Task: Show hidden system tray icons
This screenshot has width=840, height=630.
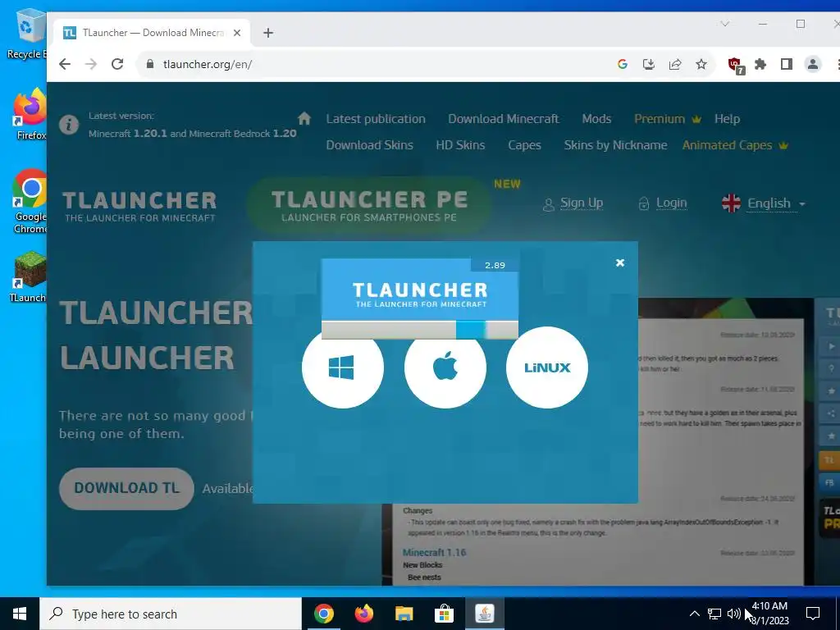Action: (x=694, y=614)
